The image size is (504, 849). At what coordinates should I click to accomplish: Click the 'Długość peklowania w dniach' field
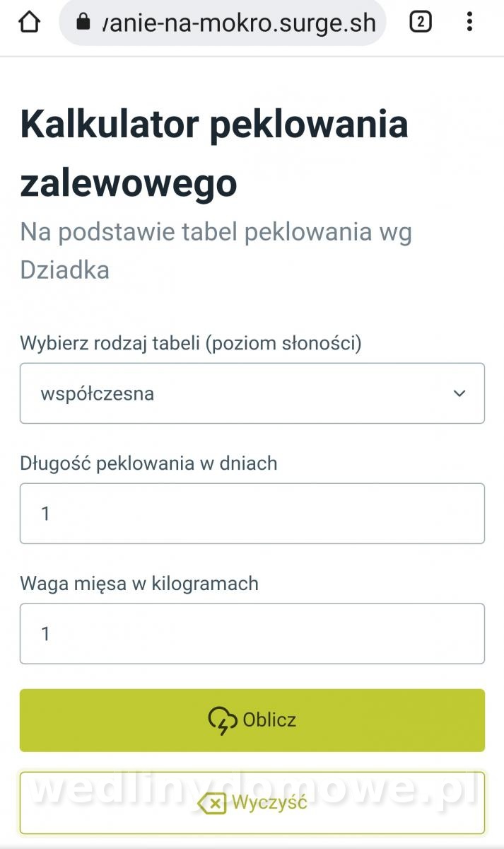tap(252, 514)
